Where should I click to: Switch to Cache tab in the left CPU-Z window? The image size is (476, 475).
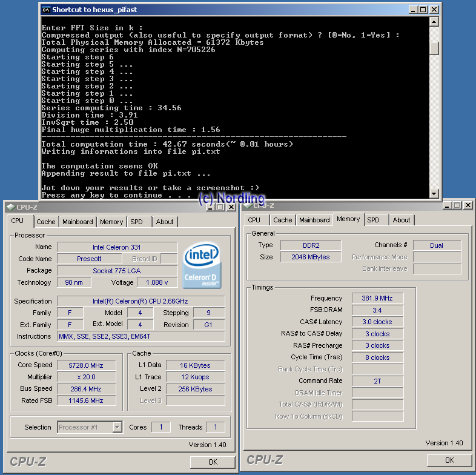pyautogui.click(x=46, y=222)
